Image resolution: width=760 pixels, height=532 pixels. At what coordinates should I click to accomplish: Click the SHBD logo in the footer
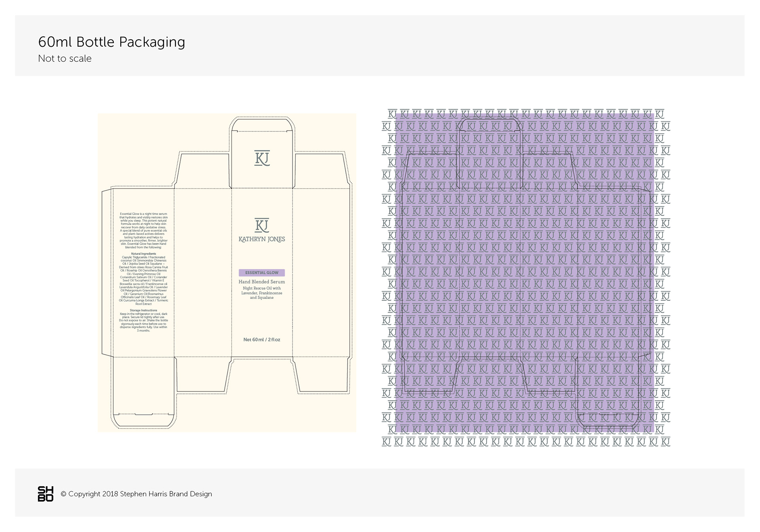coord(46,494)
